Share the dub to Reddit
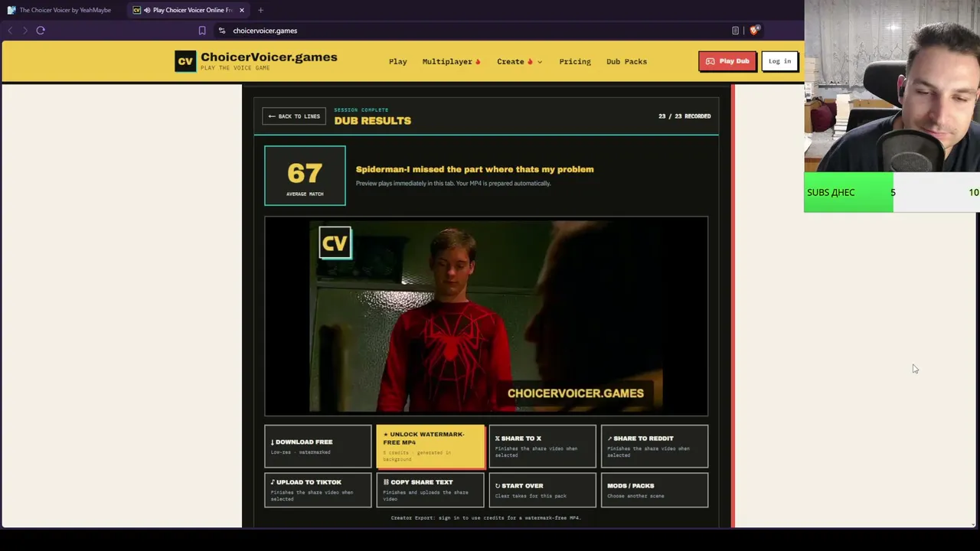This screenshot has width=980, height=551. (x=655, y=446)
